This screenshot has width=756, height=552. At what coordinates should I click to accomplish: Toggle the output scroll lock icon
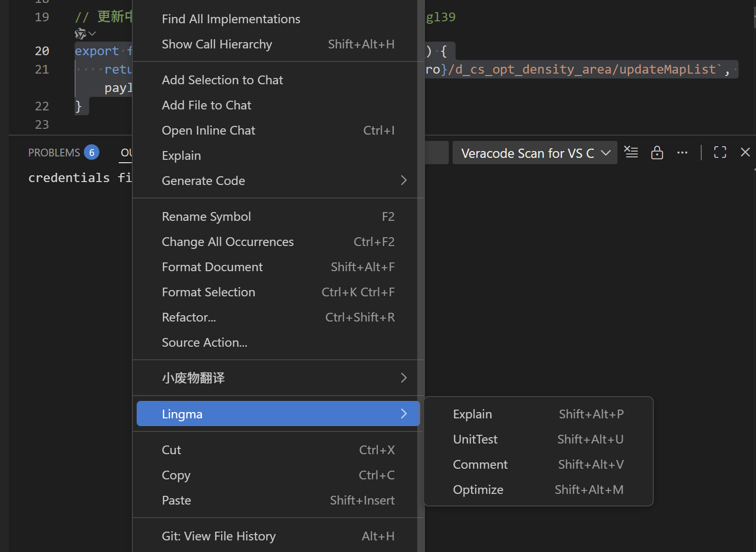pyautogui.click(x=657, y=153)
